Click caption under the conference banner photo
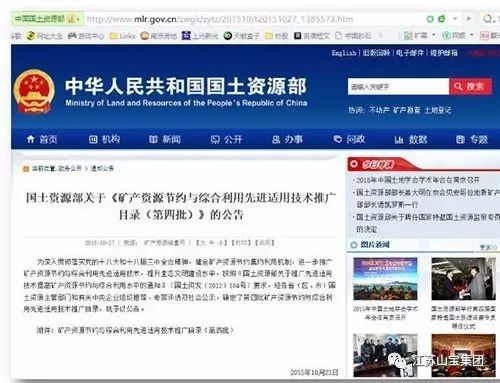 tap(385, 313)
